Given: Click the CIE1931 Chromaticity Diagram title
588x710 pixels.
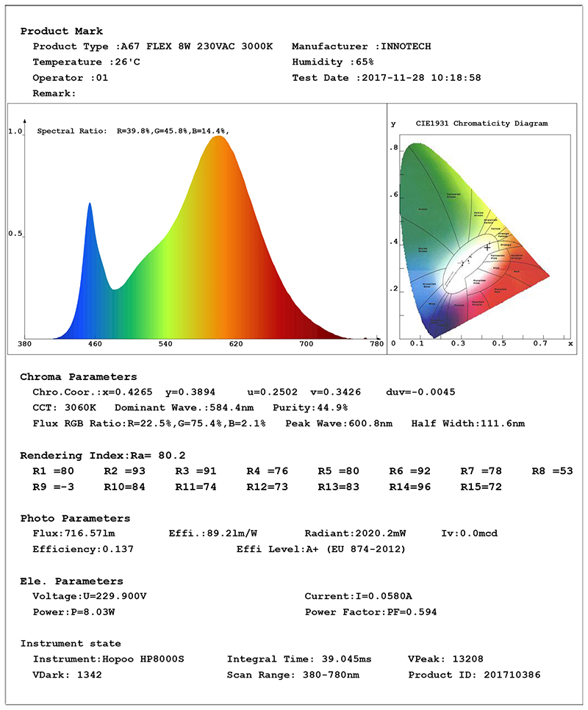Looking at the screenshot, I should [481, 123].
